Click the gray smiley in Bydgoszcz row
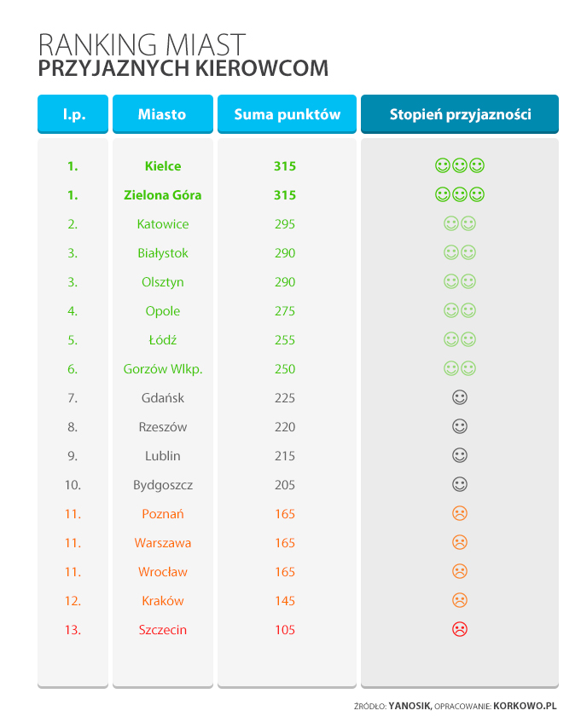Screen dimensions: 575x728 tap(459, 484)
